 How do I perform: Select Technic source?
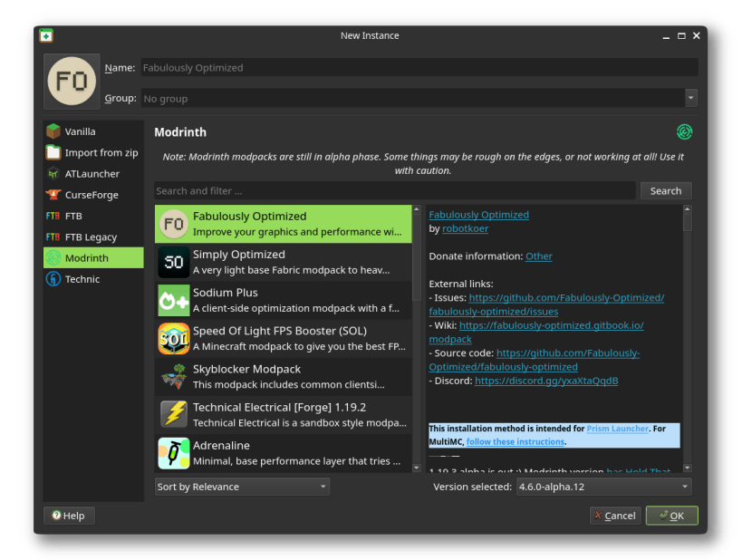(93, 279)
